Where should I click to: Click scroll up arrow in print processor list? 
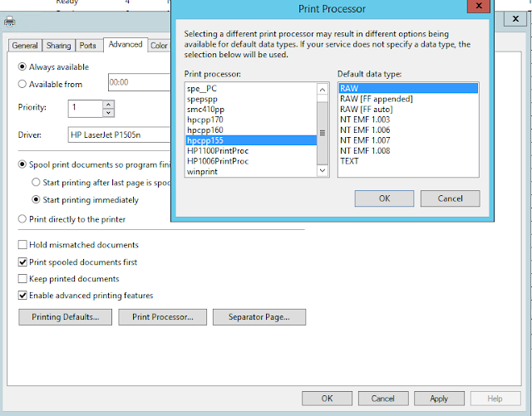click(323, 90)
